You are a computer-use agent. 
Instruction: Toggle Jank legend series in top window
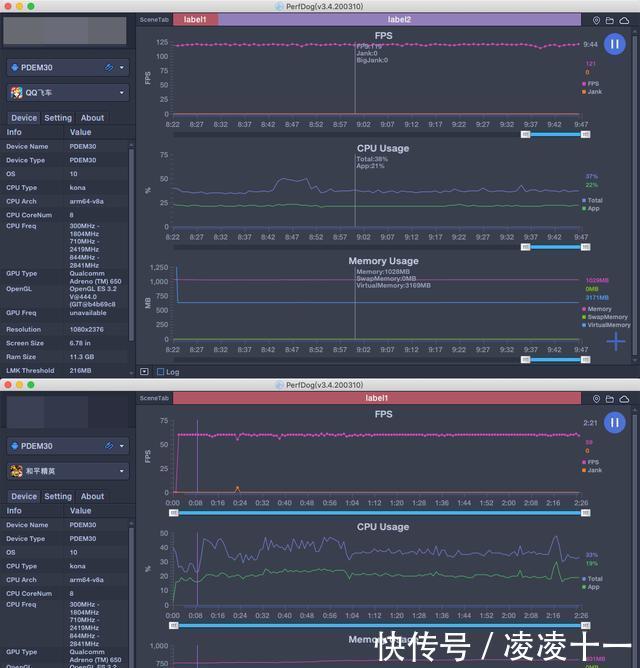(592, 92)
